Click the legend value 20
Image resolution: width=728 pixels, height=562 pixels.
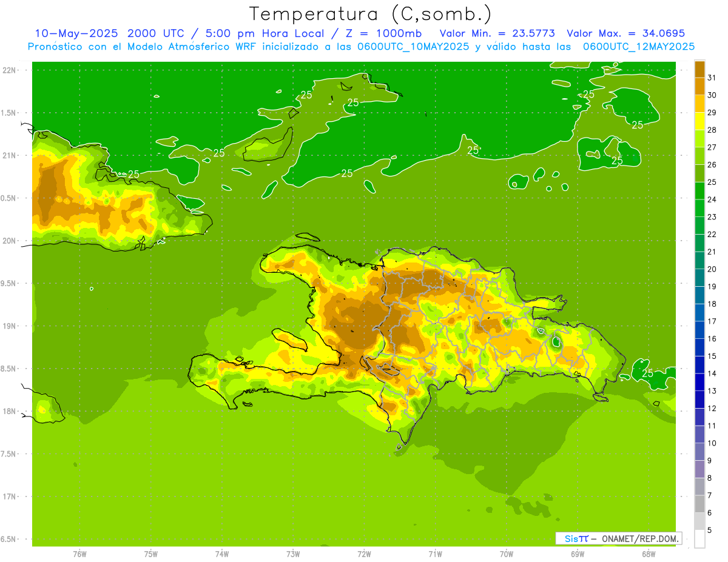[712, 269]
